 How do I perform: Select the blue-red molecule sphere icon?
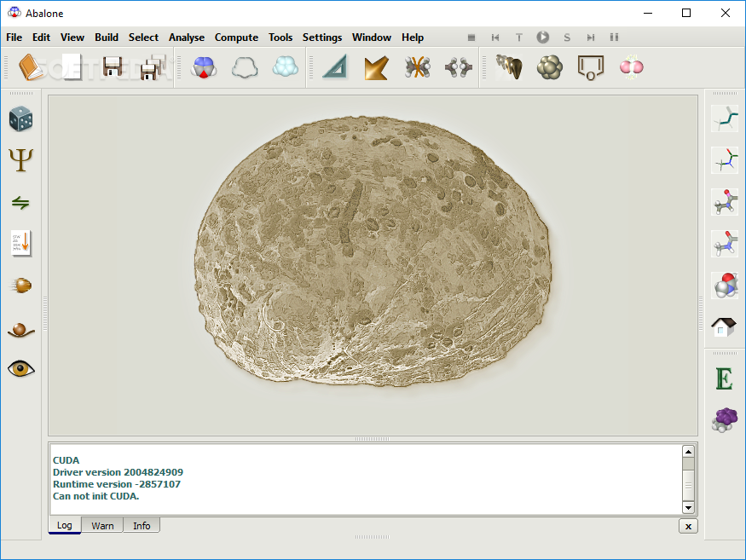[x=204, y=67]
